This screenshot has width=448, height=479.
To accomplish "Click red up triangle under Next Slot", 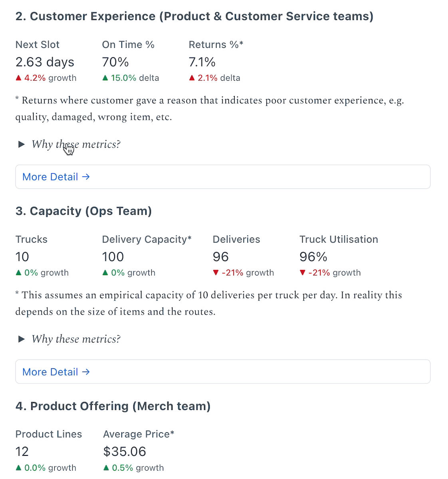I will click(18, 78).
